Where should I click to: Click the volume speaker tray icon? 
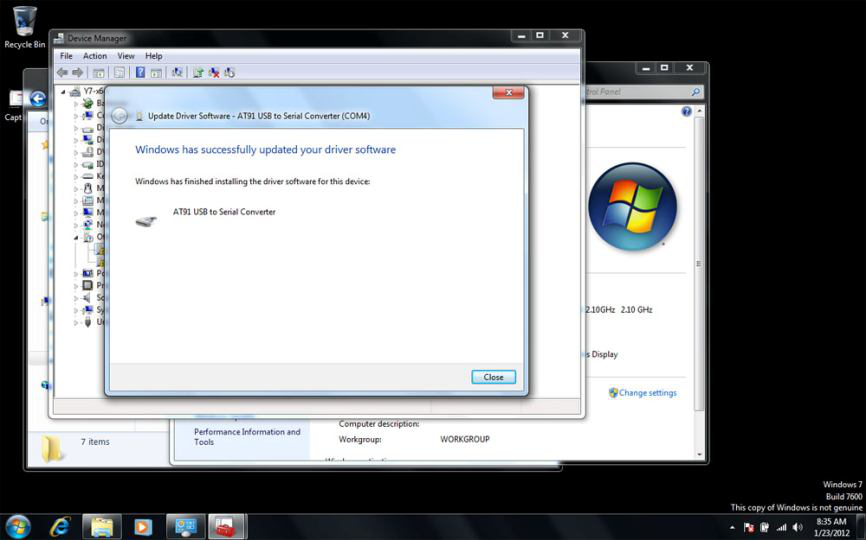tap(797, 527)
